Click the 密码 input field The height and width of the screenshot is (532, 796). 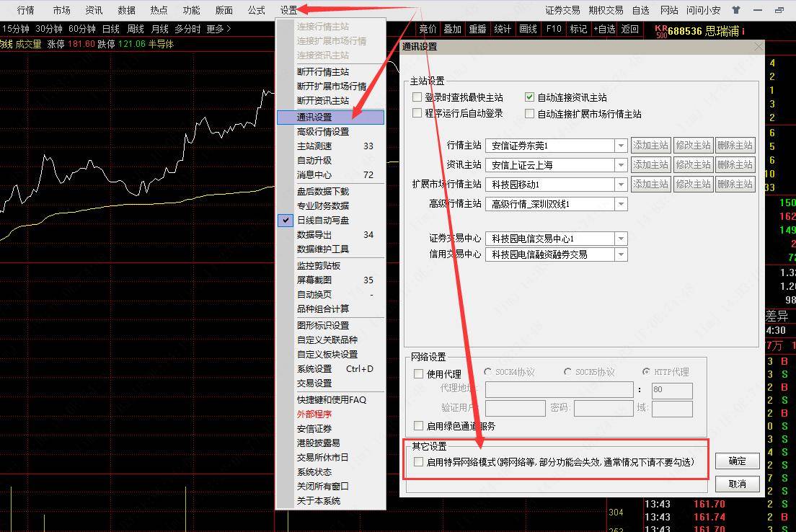point(603,408)
